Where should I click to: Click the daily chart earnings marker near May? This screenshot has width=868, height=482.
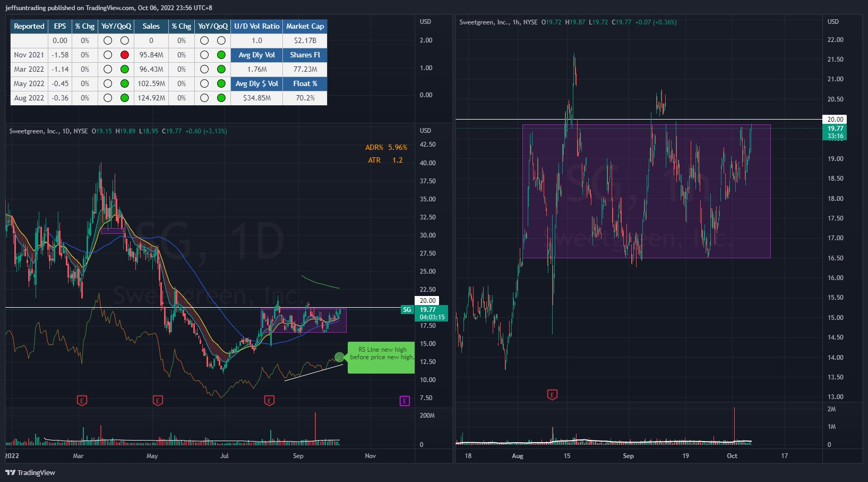(x=158, y=401)
